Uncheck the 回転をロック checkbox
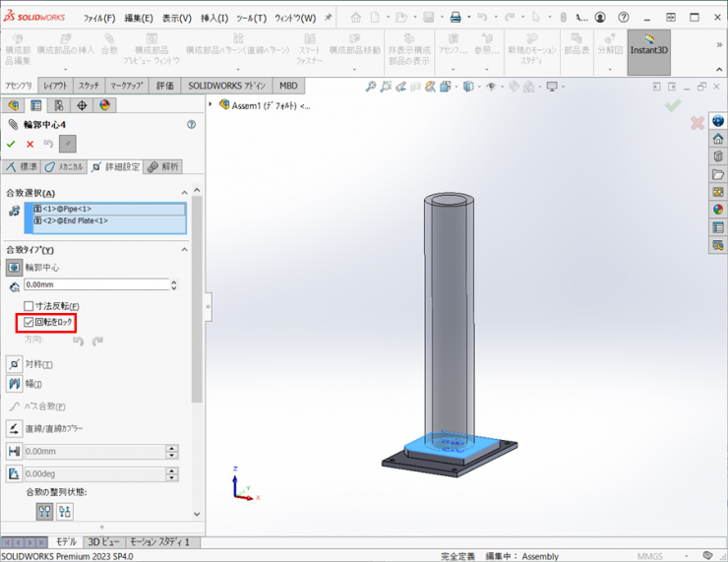 click(30, 322)
